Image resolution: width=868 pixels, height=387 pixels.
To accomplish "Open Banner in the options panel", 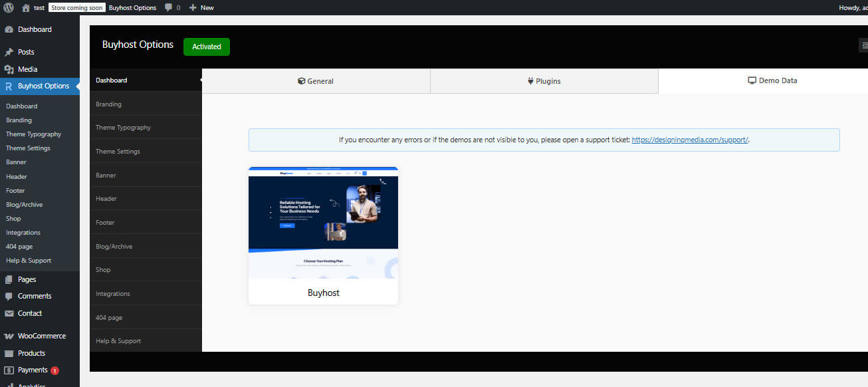I will 146,175.
